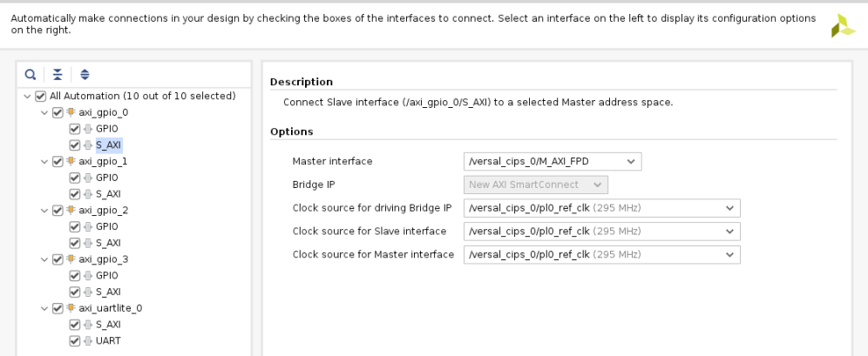This screenshot has width=868, height=356.
Task: Click the axi_gpio_2 IP block icon
Action: point(71,210)
